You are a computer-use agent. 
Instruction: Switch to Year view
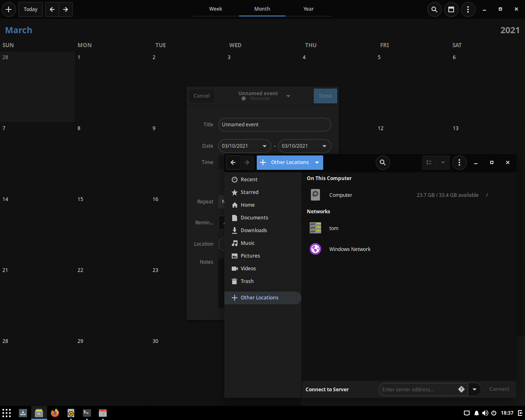tap(308, 9)
